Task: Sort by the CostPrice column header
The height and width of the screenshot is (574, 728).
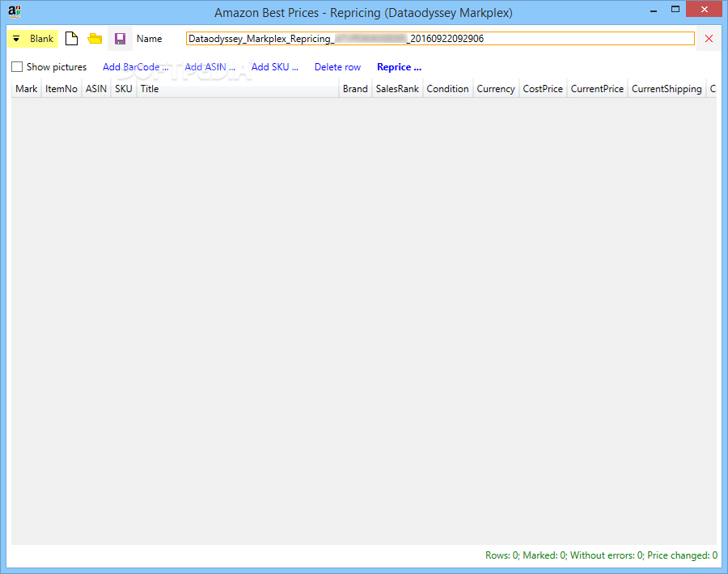Action: coord(543,89)
